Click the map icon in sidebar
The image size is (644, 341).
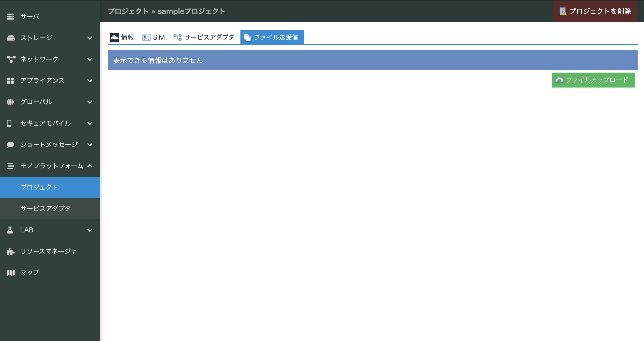11,273
